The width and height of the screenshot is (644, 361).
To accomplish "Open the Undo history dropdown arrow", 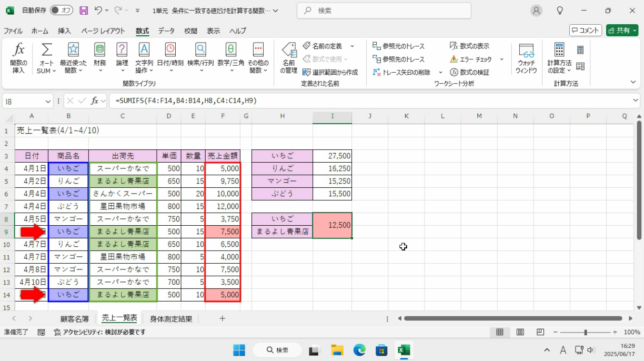I will 107,11.
